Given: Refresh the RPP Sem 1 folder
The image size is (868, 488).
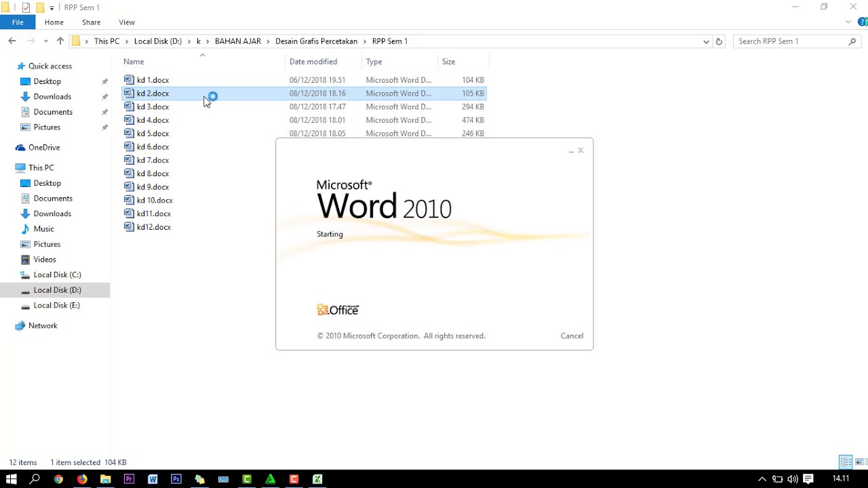Looking at the screenshot, I should tap(719, 41).
